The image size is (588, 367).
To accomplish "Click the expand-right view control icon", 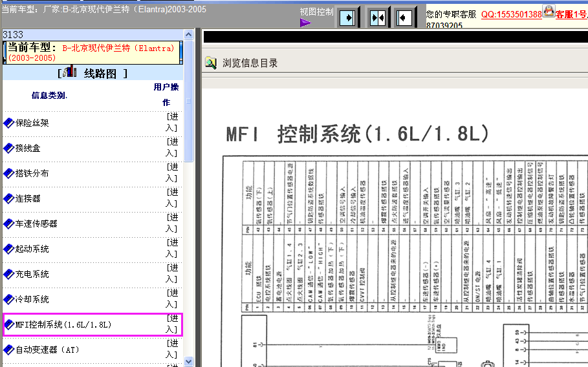I will coord(347,17).
